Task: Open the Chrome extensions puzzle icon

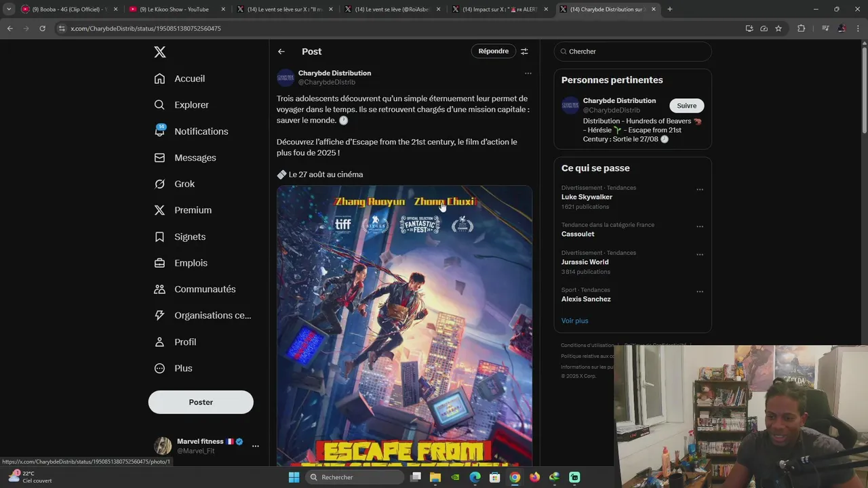Action: point(801,28)
